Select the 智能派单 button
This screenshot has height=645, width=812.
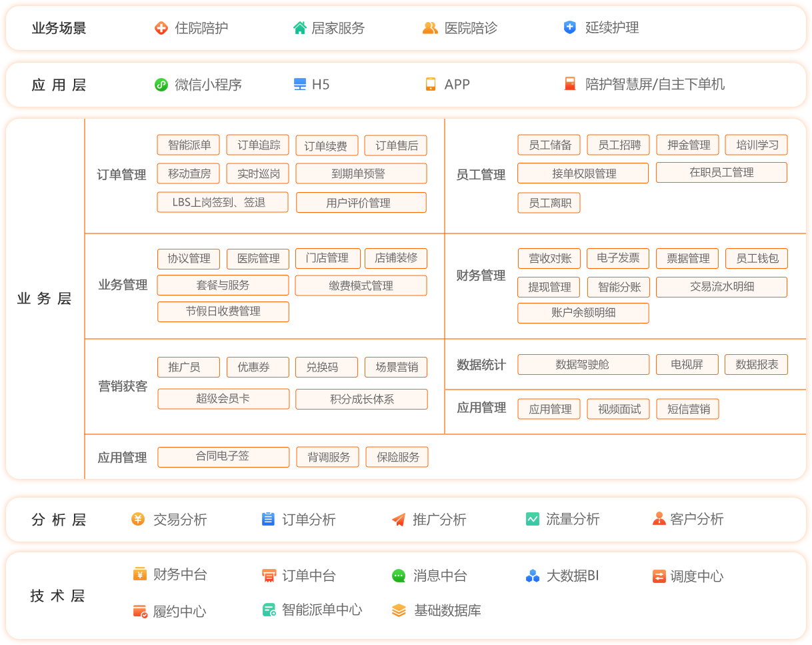coord(189,145)
